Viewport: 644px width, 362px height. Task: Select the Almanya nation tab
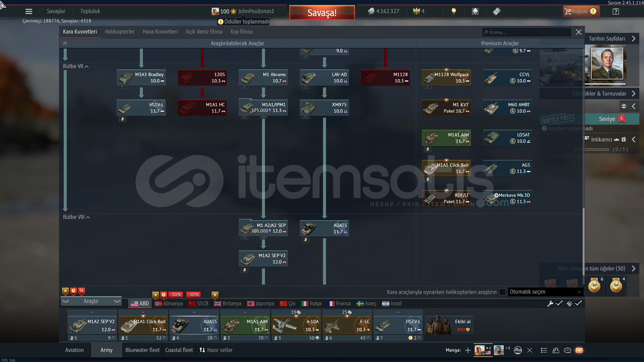[x=169, y=304]
